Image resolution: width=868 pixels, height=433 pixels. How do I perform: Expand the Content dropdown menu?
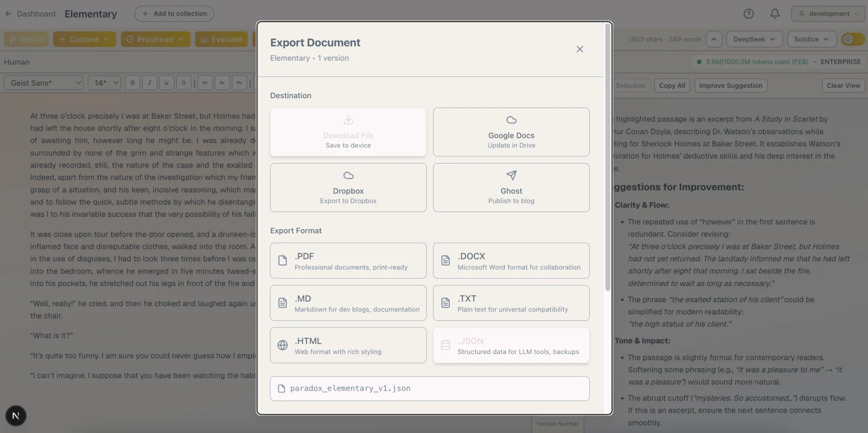click(84, 39)
